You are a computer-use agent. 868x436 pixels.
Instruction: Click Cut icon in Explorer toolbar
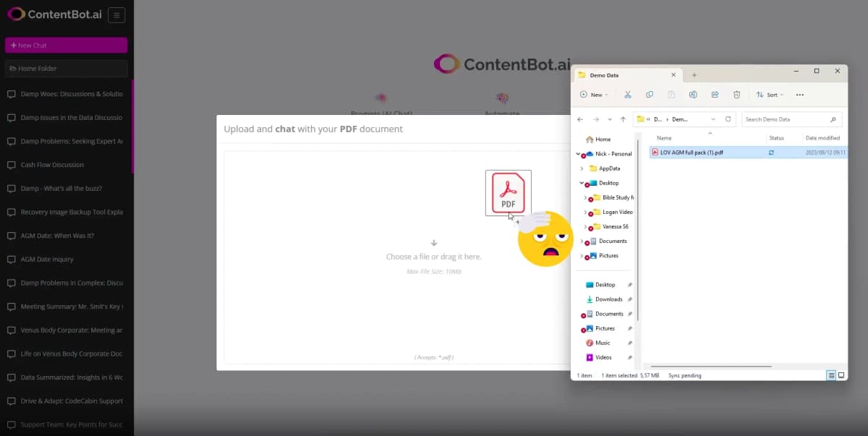(627, 95)
